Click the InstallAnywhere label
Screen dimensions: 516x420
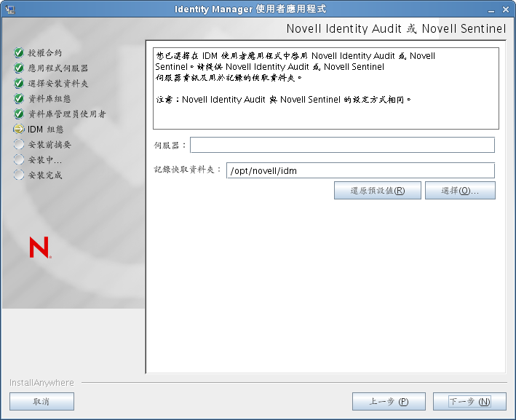pos(41,382)
